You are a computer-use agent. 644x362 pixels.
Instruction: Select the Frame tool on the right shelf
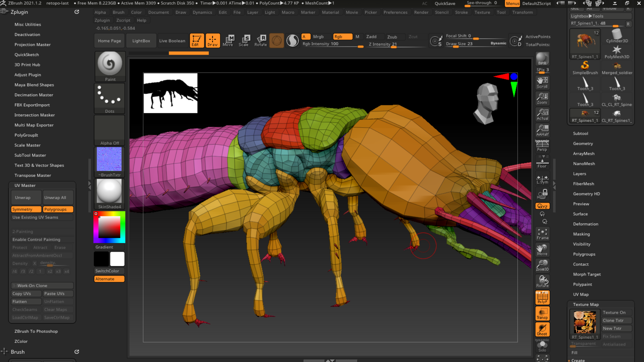(542, 233)
